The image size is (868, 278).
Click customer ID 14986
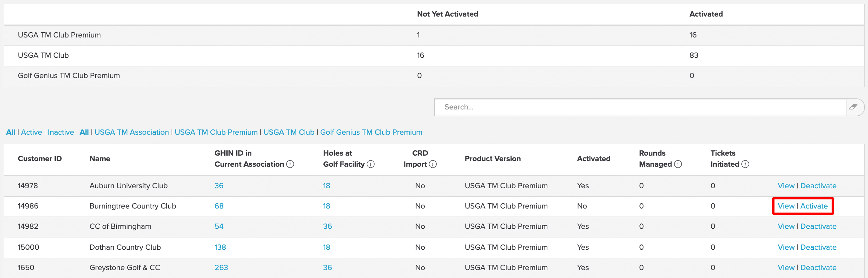[x=28, y=206]
